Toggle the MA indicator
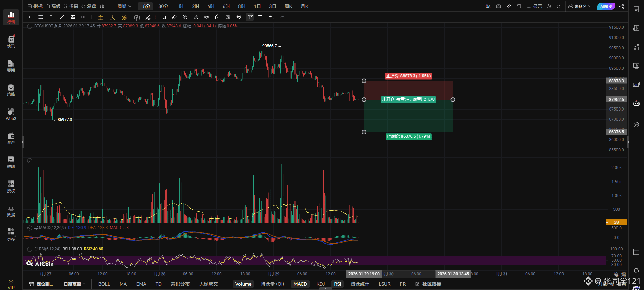This screenshot has height=290, width=644. point(123,284)
